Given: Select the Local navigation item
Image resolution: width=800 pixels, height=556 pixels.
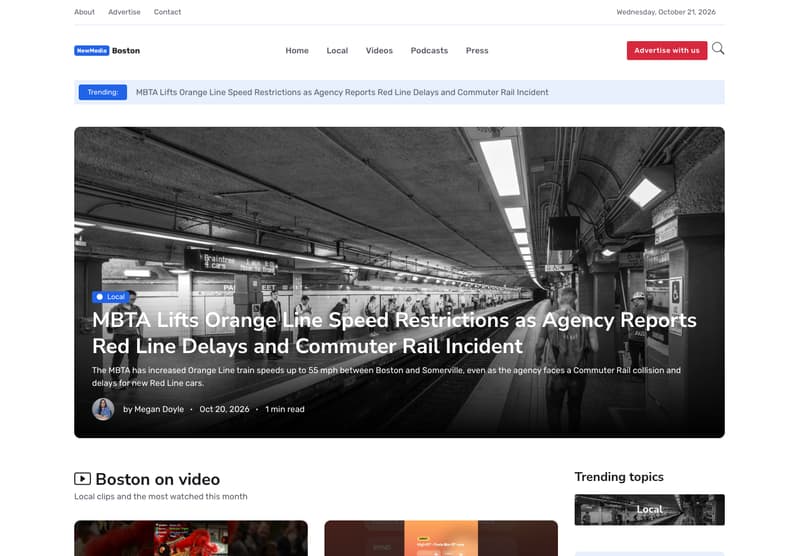Looking at the screenshot, I should (337, 50).
